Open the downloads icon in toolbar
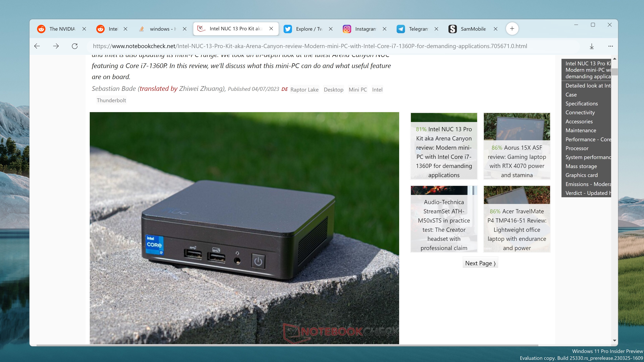 592,46
